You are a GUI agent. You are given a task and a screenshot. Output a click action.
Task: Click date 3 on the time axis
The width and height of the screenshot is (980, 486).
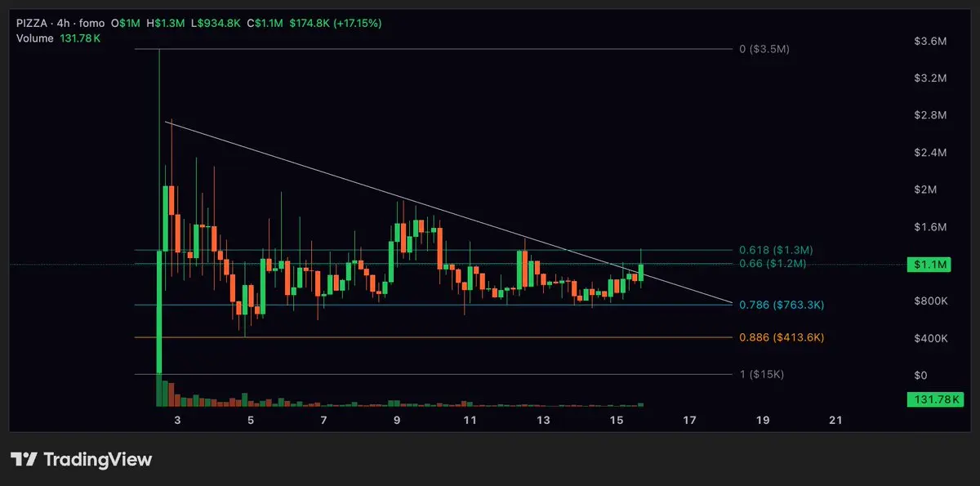point(177,420)
